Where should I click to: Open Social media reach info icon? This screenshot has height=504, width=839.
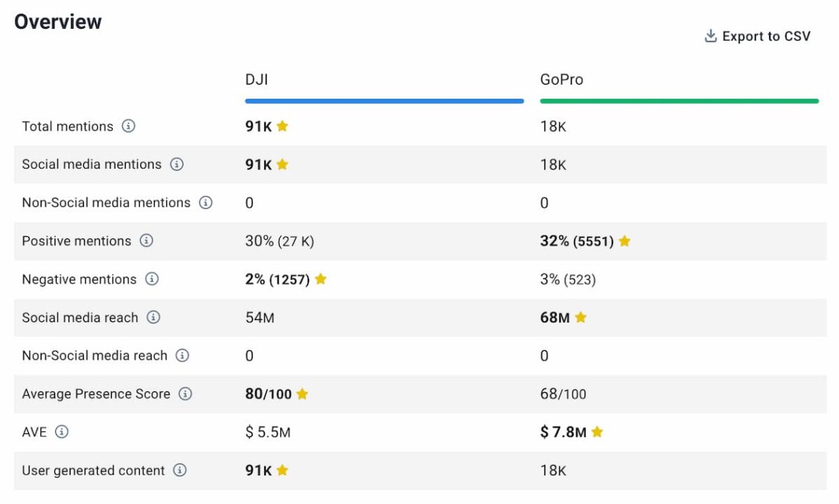click(x=153, y=317)
